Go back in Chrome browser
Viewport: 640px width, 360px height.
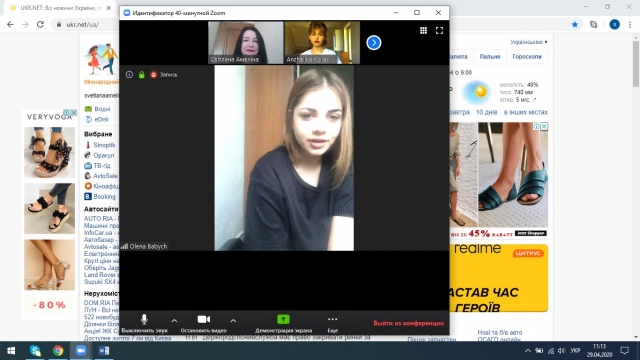pyautogui.click(x=10, y=24)
